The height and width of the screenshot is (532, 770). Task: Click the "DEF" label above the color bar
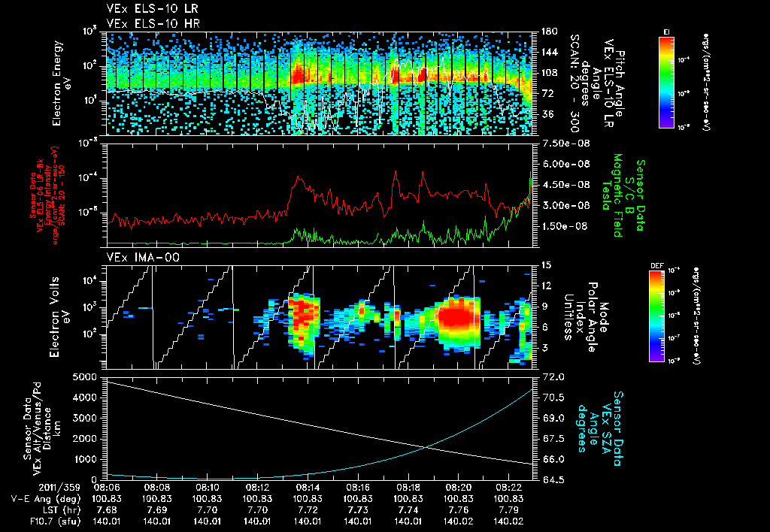(657, 265)
